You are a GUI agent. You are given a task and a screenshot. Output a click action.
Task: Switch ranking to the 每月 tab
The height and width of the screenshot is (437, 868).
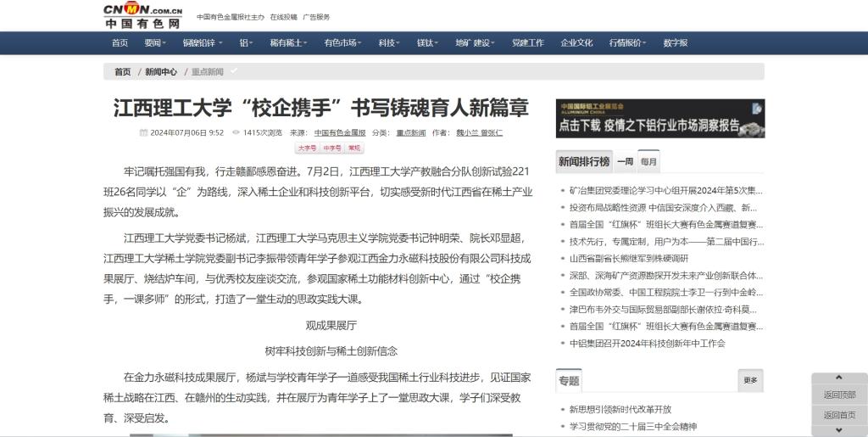[648, 161]
